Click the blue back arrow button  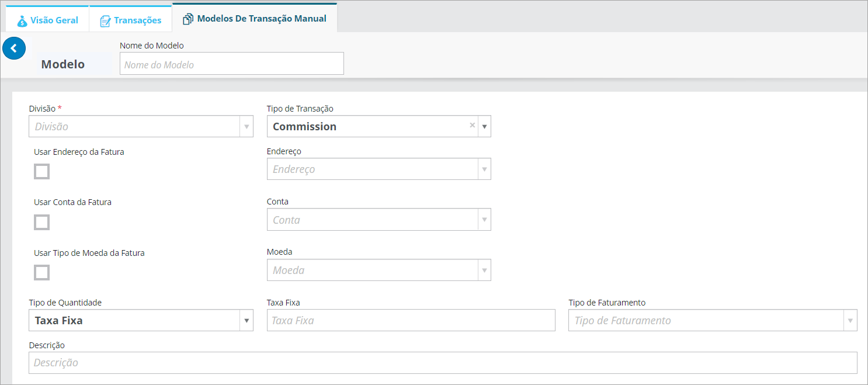14,48
